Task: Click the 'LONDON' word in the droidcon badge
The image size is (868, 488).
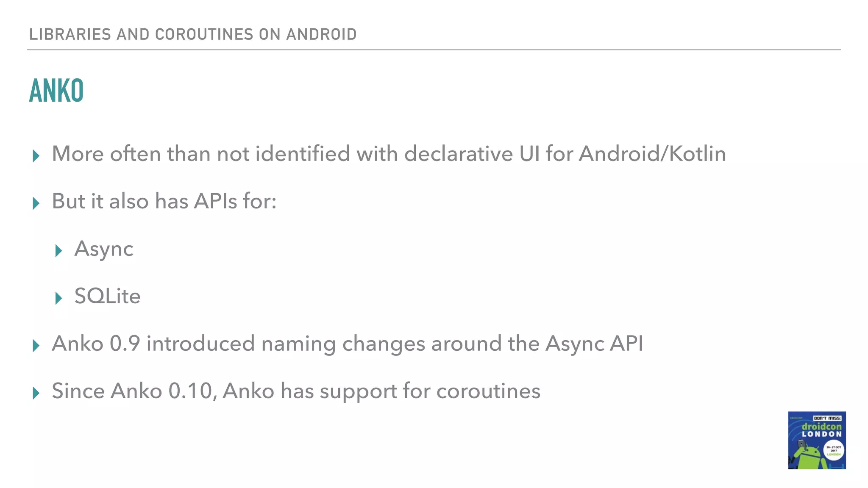Action: click(821, 434)
